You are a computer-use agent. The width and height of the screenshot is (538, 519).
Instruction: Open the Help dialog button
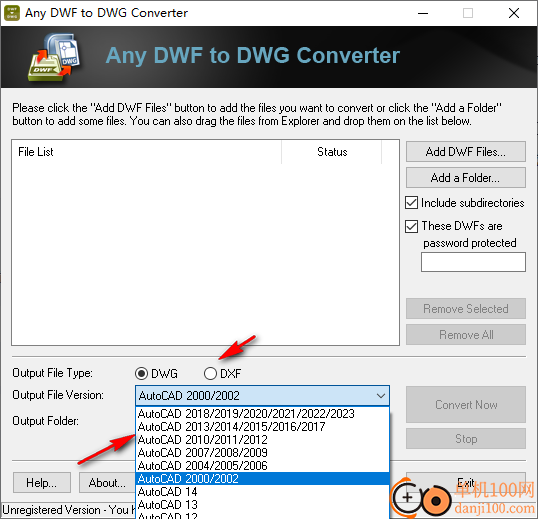click(x=42, y=483)
